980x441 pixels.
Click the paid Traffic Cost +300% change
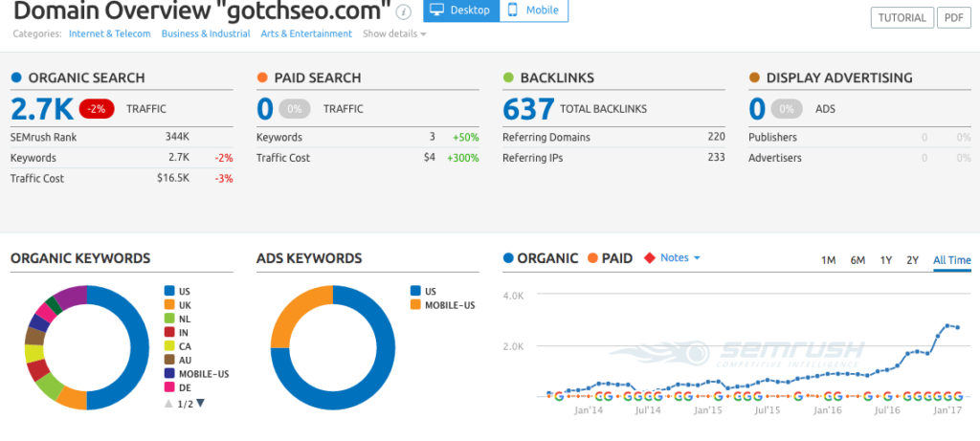pos(463,158)
